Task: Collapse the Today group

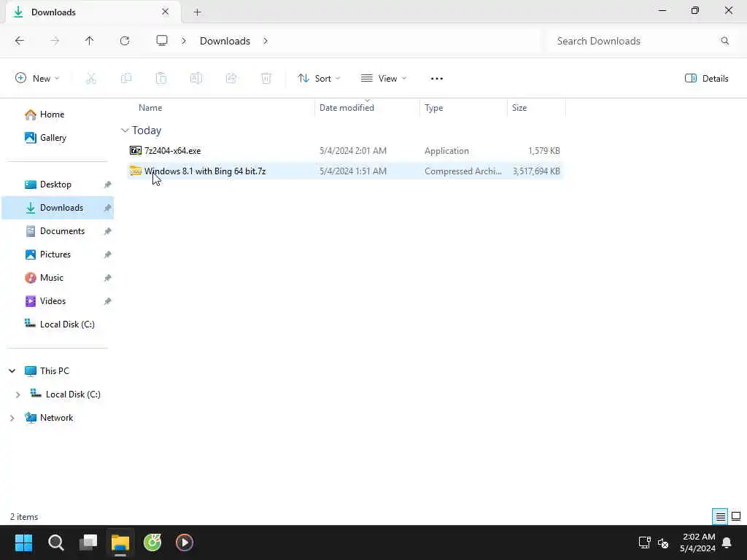Action: click(125, 131)
